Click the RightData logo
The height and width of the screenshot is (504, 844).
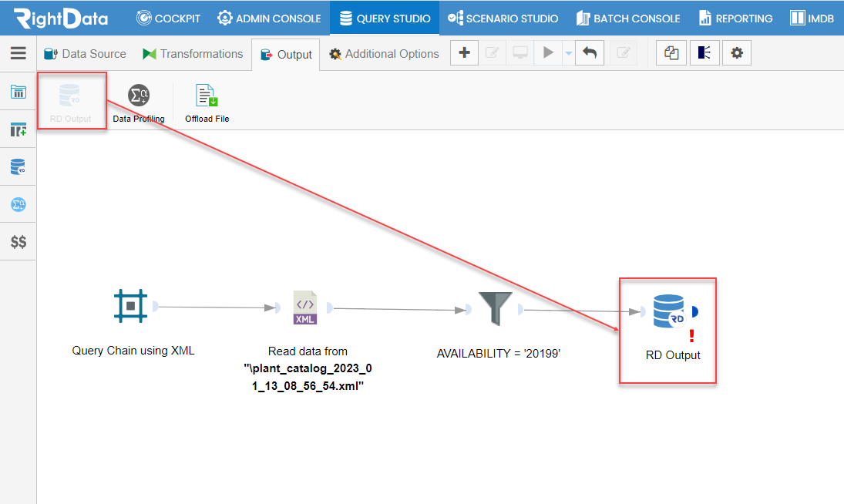[61, 18]
